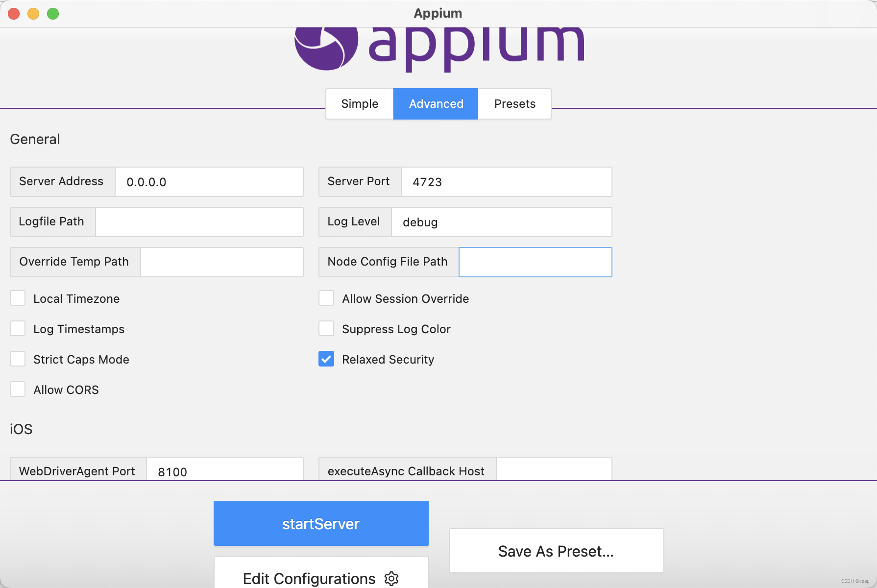Click the Relaxed Security label

(388, 360)
